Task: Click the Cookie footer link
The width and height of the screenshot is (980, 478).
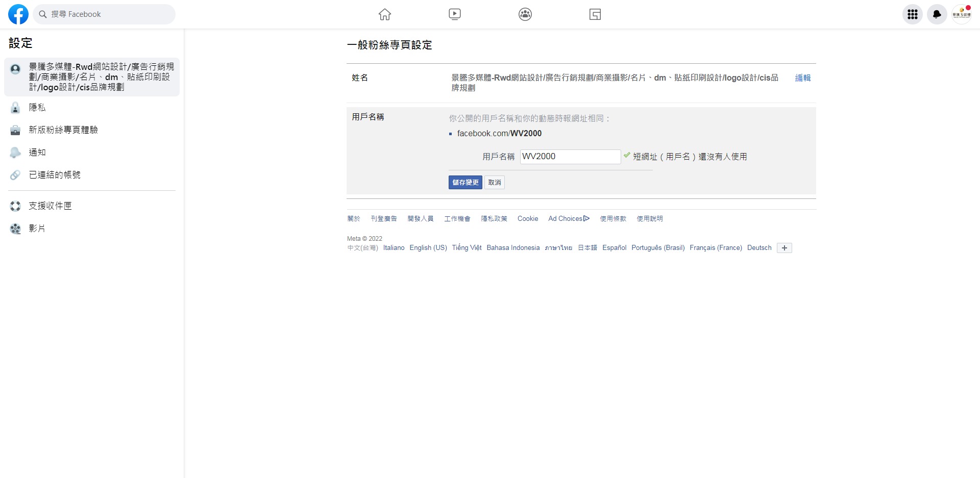Action: pos(527,219)
